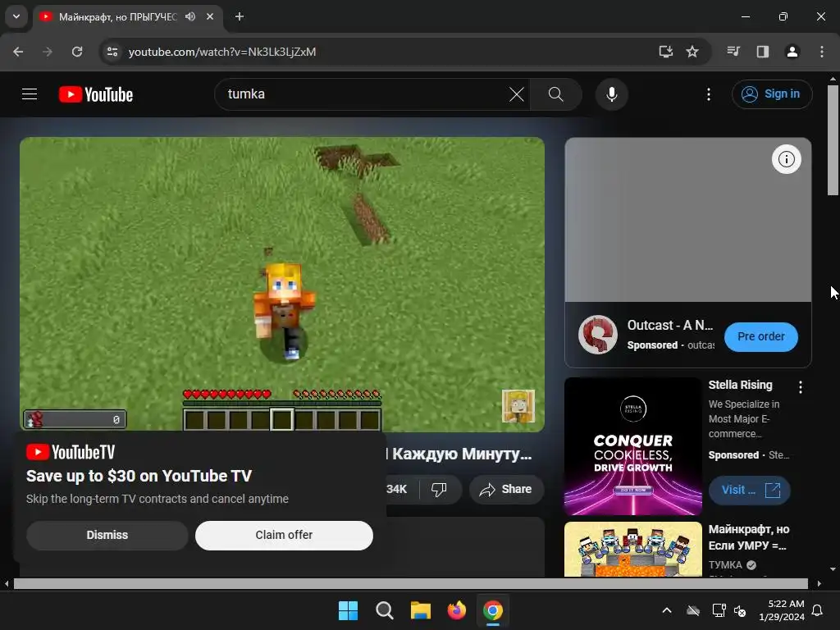Launch Firefox from the taskbar
The image size is (840, 630).
pyautogui.click(x=456, y=610)
